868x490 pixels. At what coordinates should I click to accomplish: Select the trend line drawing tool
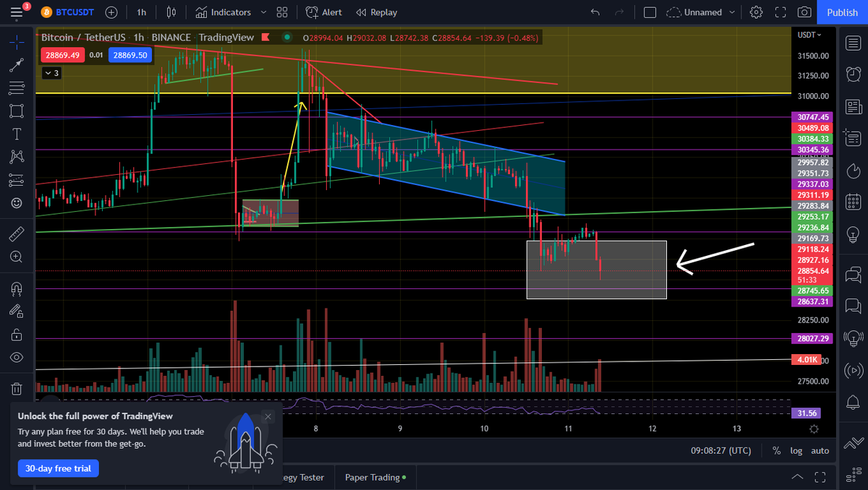[x=17, y=64]
